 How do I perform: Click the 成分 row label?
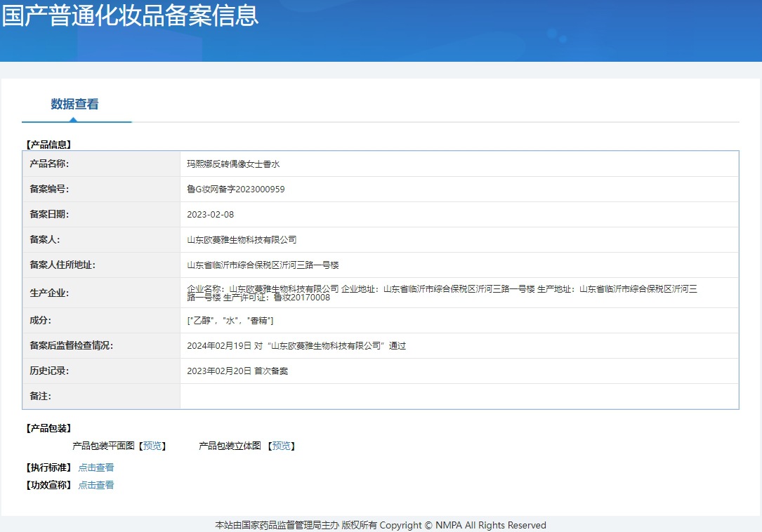40,320
